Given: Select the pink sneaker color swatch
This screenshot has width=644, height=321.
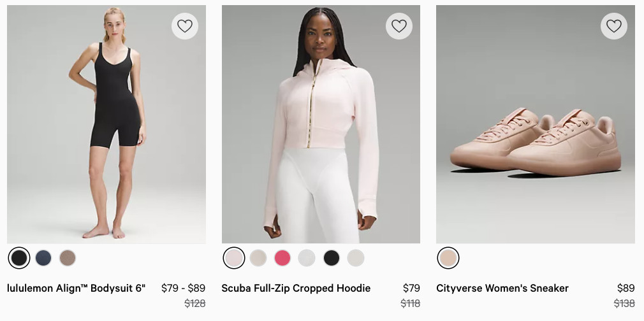Looking at the screenshot, I should (448, 258).
